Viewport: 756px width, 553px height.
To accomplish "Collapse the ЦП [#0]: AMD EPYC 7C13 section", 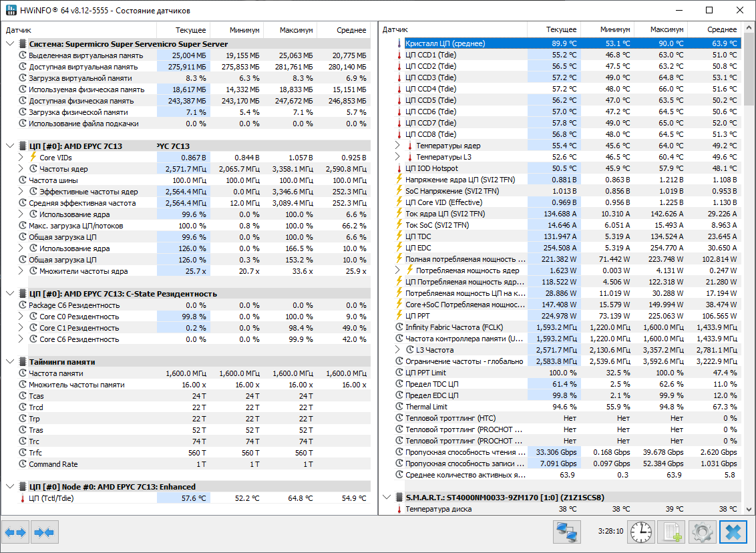I will click(10, 146).
